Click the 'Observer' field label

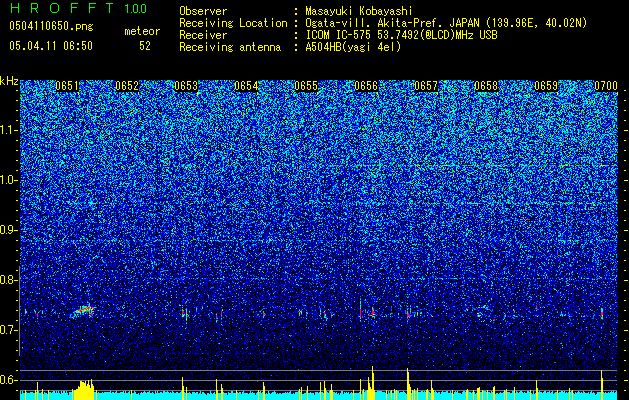click(203, 11)
